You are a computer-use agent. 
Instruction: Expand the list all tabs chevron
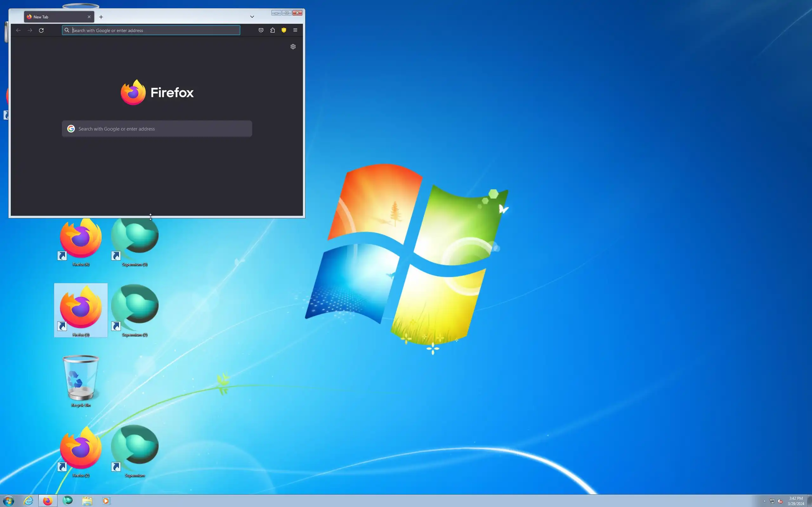(x=252, y=17)
